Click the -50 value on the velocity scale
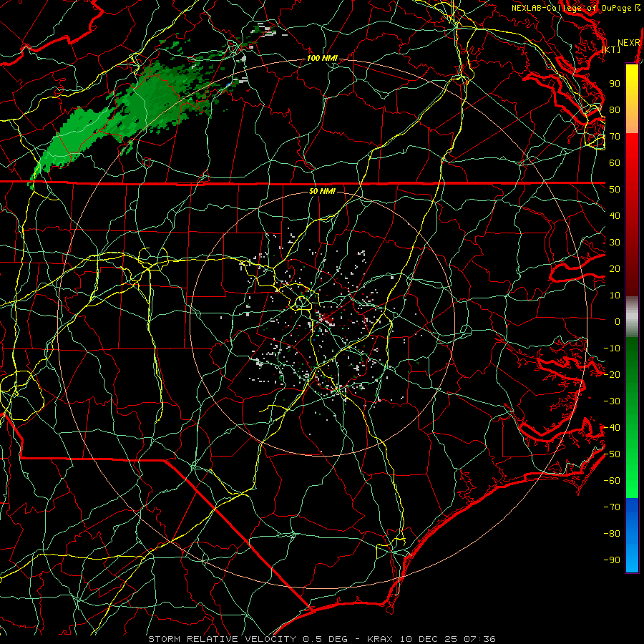This screenshot has height=644, width=644. tap(612, 454)
